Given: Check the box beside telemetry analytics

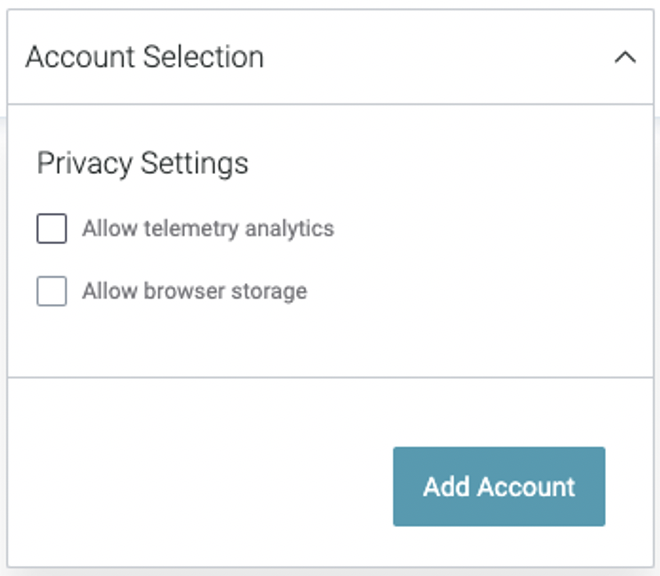Looking at the screenshot, I should (51, 229).
